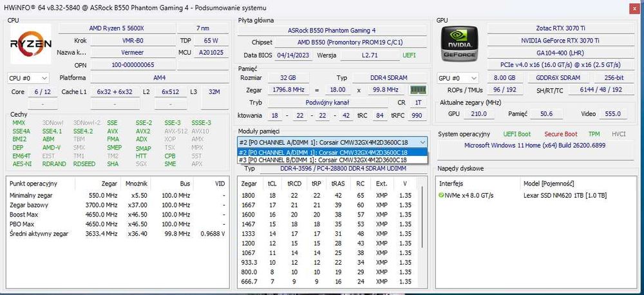Click the Vermeer codename field
This screenshot has height=295, width=644.
pyautogui.click(x=133, y=53)
